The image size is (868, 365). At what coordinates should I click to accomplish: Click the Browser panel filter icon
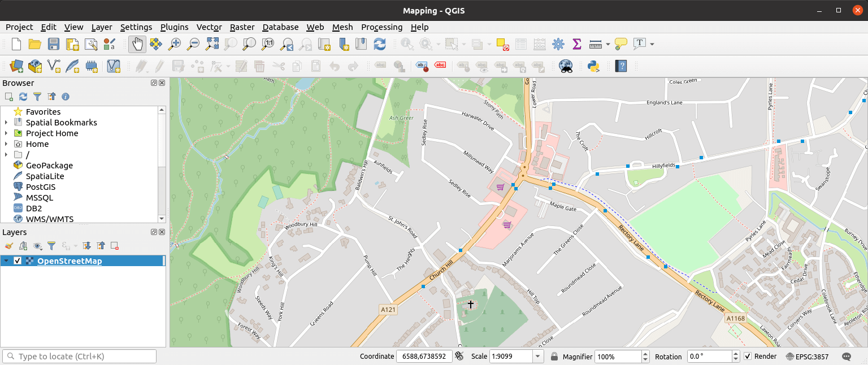point(37,97)
